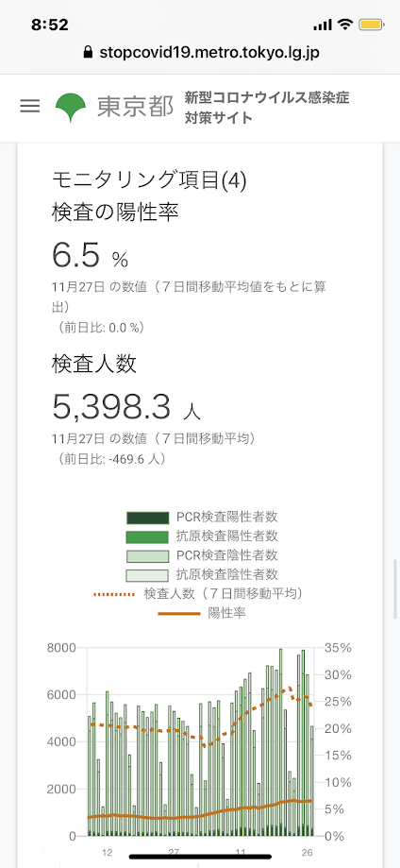The image size is (400, 868).
Task: Tap the iOS home indicator bar
Action: (x=200, y=857)
